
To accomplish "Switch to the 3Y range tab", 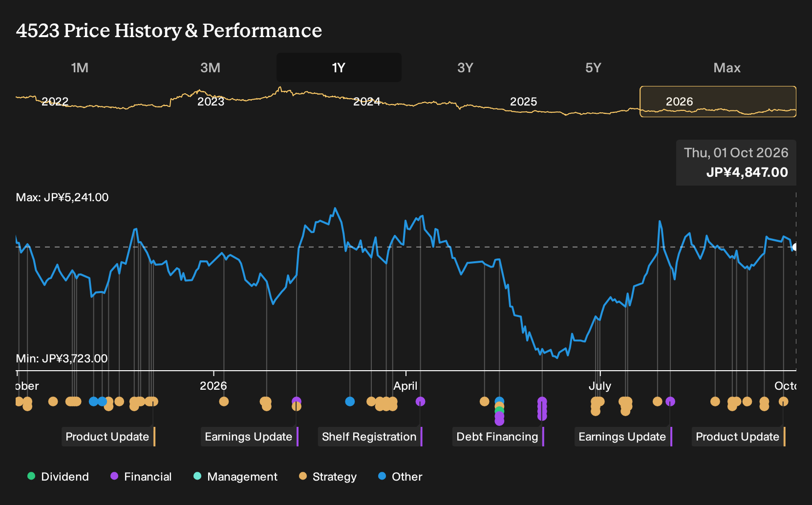I will [x=465, y=67].
